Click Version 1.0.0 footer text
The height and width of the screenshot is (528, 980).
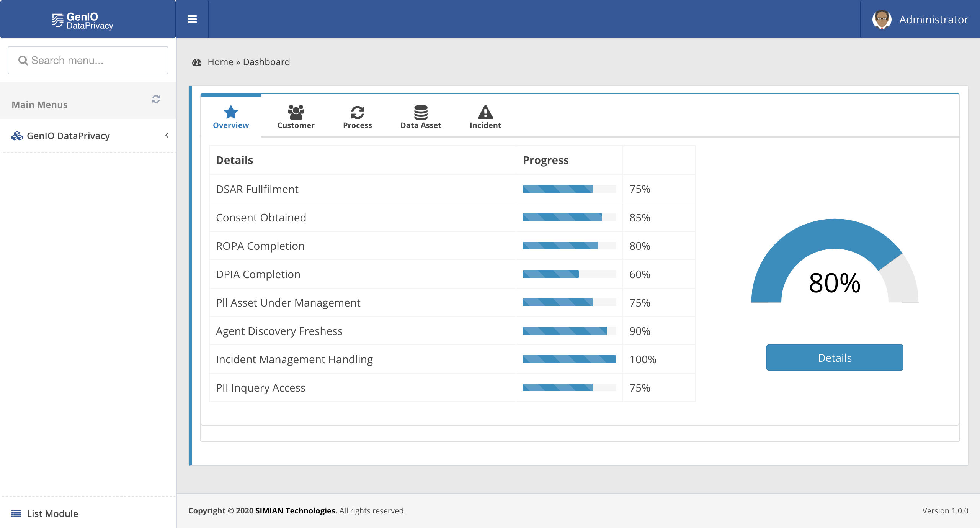[x=945, y=510]
